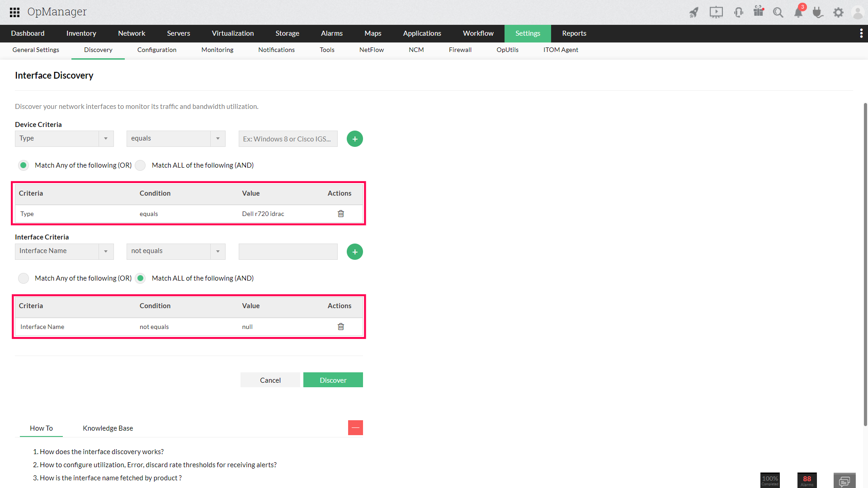Click the search magnifier icon
Image resolution: width=868 pixels, height=488 pixels.
(x=778, y=12)
